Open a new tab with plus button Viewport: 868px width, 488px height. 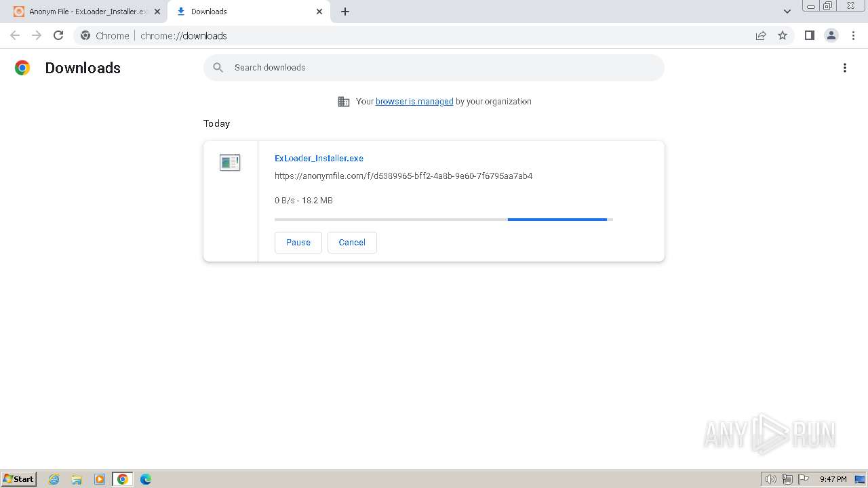click(345, 12)
